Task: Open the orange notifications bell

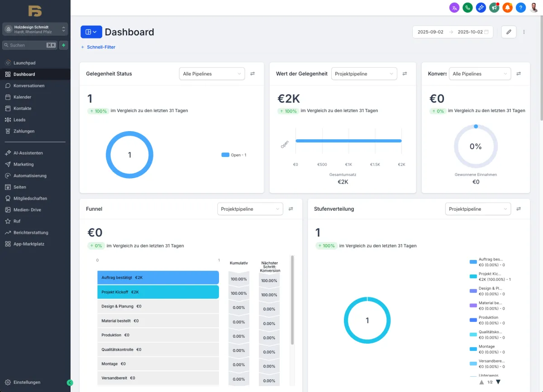Action: [x=507, y=8]
